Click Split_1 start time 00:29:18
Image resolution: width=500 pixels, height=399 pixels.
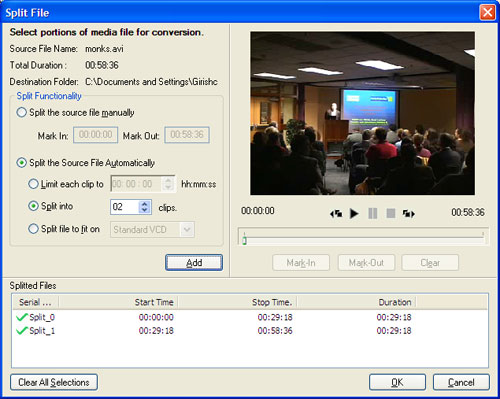[156, 331]
